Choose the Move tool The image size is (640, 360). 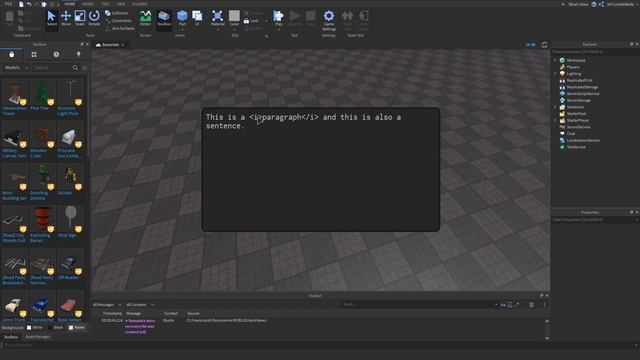[x=66, y=19]
